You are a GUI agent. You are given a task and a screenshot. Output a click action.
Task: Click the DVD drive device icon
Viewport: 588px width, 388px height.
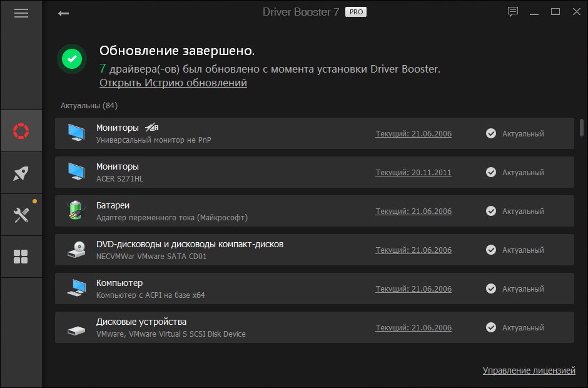pyautogui.click(x=76, y=250)
